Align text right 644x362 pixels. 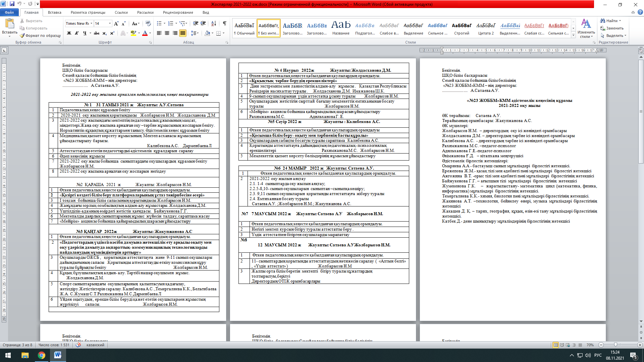point(175,33)
